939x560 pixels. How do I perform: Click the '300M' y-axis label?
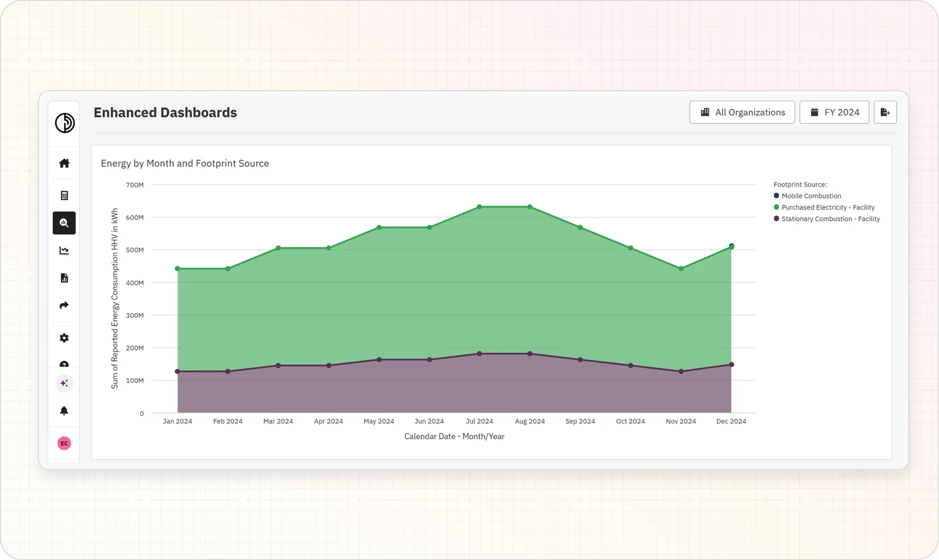[x=135, y=315]
